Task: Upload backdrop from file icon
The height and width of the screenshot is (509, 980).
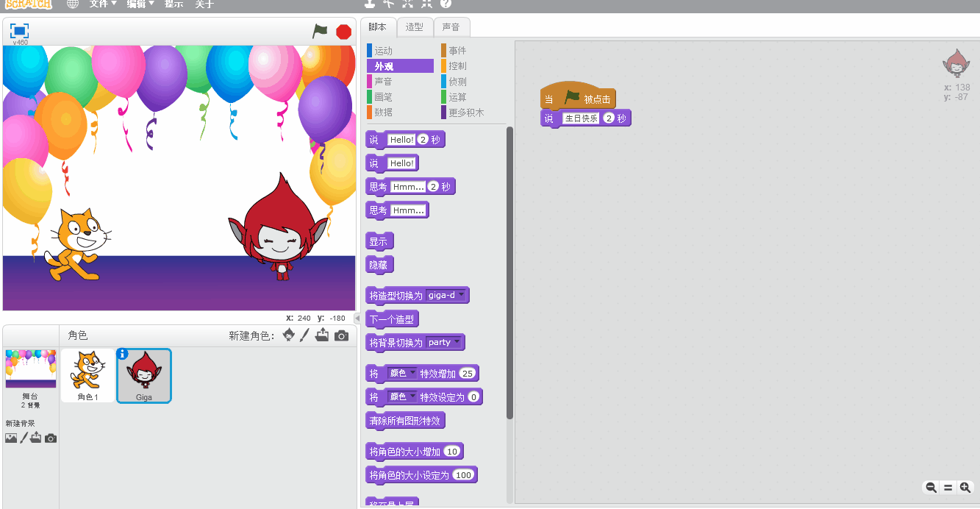Action: point(36,438)
